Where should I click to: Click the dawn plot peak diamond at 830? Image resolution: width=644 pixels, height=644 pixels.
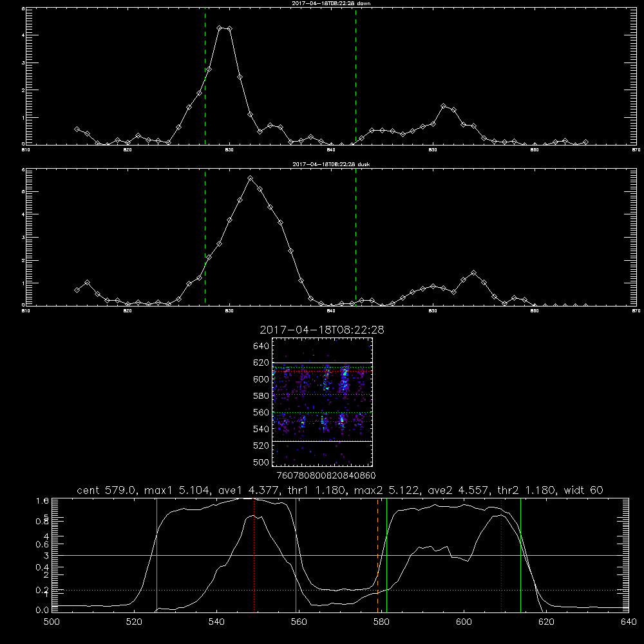230,29
